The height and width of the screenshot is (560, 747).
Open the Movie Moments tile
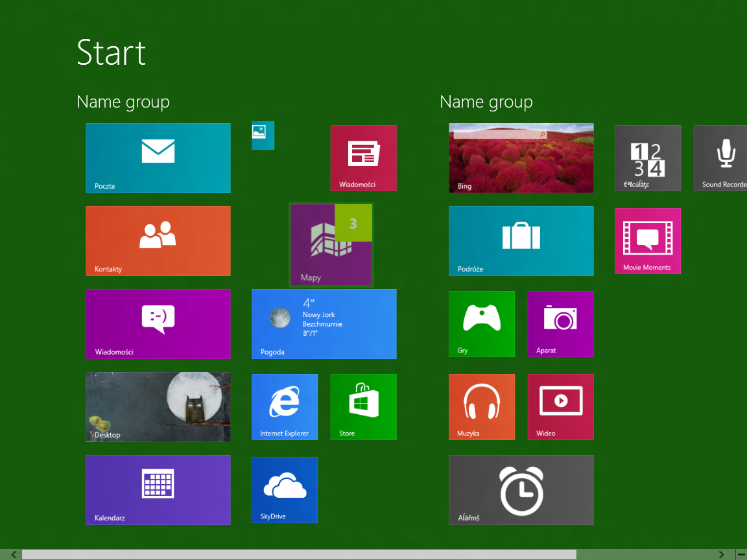point(648,241)
